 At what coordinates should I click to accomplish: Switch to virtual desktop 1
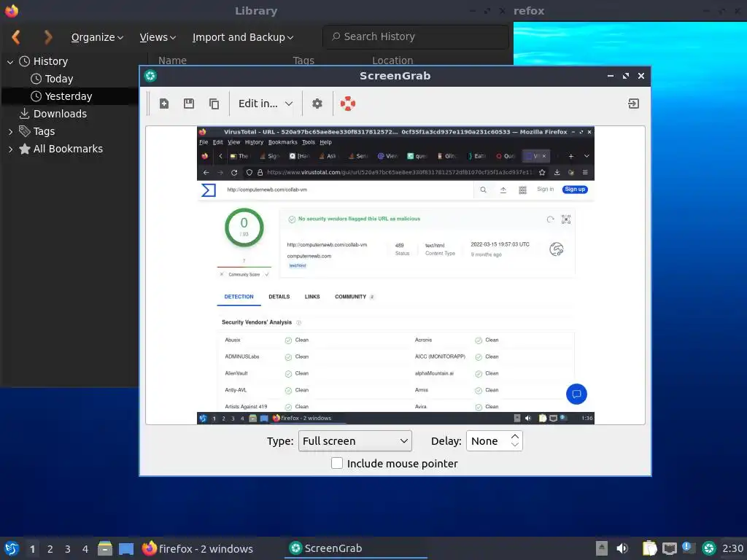point(32,549)
